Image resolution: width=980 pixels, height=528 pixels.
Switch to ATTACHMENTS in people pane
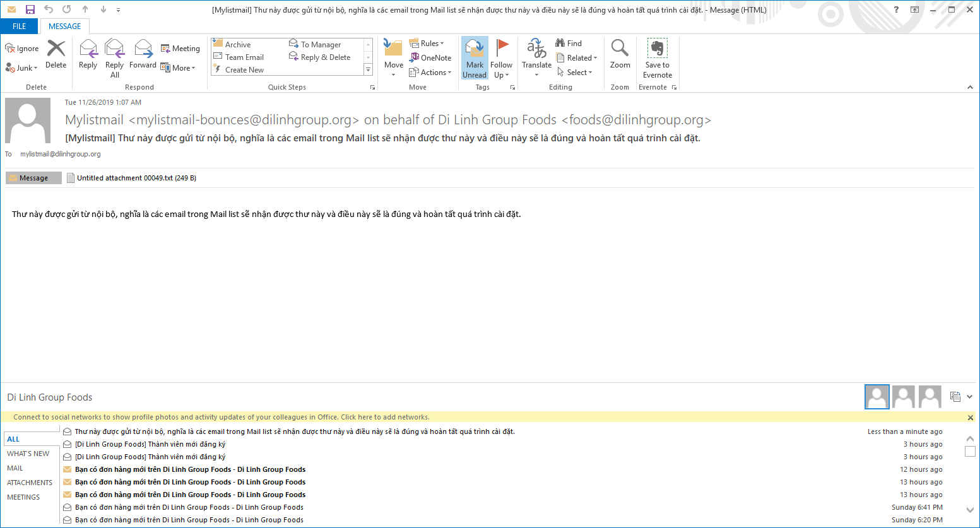30,483
